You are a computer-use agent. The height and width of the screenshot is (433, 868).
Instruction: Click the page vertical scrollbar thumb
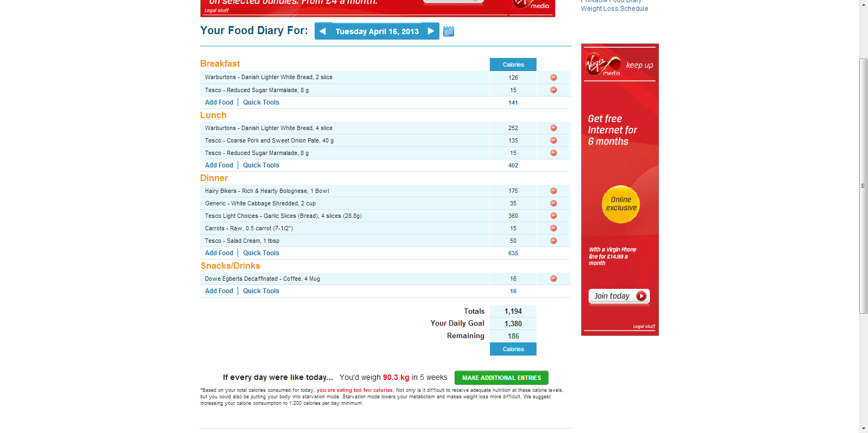(x=864, y=186)
